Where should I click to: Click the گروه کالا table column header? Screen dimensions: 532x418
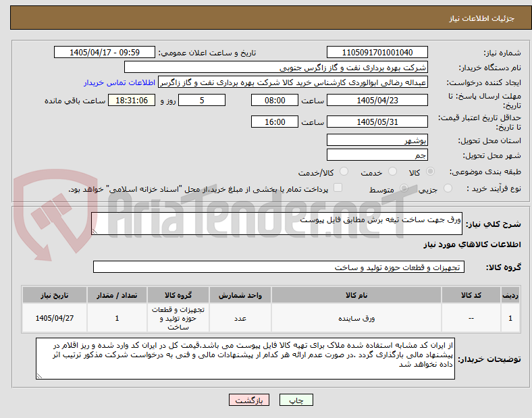(178, 295)
